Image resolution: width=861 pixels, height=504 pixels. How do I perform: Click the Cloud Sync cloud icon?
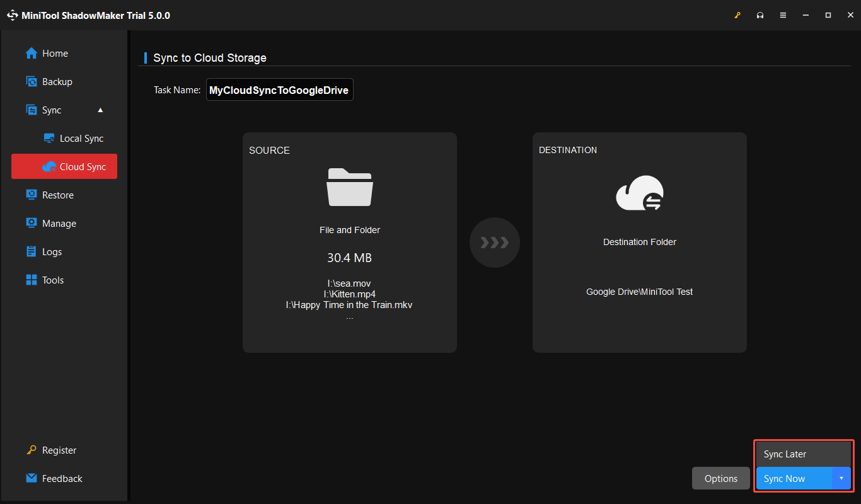[49, 167]
